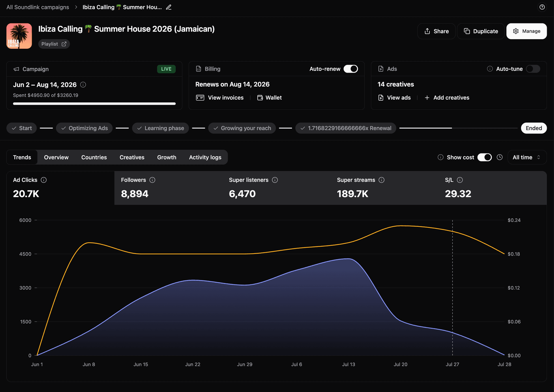Toggle the Auto-renew switch
This screenshot has width=554, height=392.
pos(351,69)
